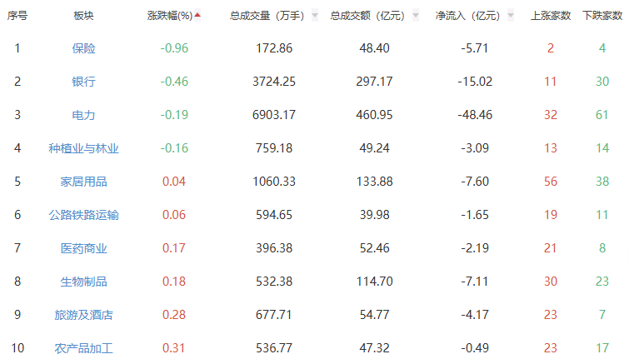Open the 医药商业 sector link
This screenshot has width=629, height=364.
pyautogui.click(x=83, y=248)
